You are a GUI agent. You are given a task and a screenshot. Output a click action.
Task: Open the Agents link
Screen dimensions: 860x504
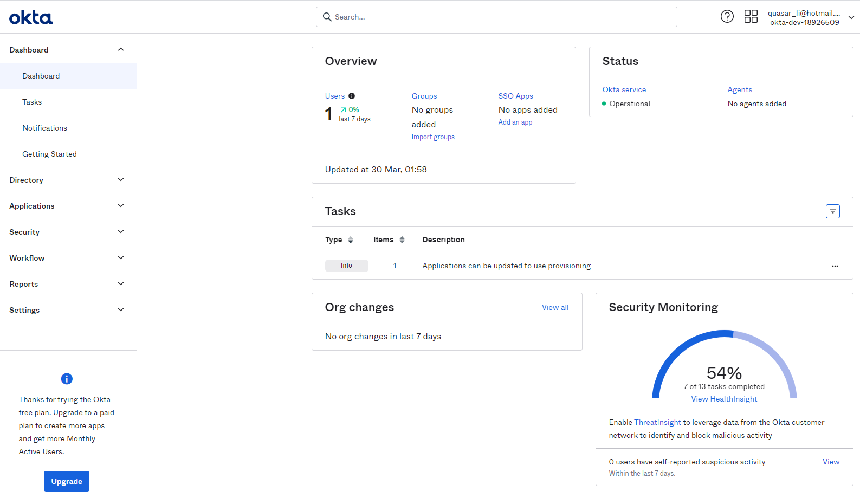740,89
